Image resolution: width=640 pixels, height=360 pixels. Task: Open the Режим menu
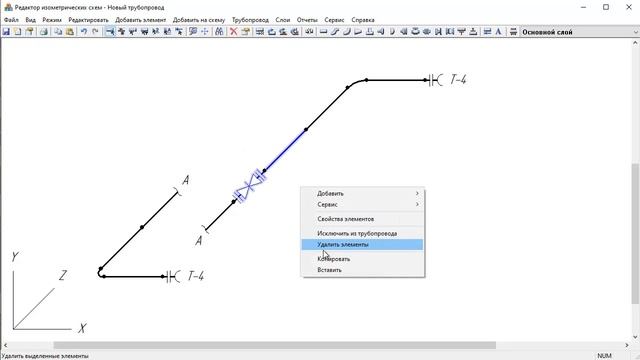pyautogui.click(x=52, y=20)
